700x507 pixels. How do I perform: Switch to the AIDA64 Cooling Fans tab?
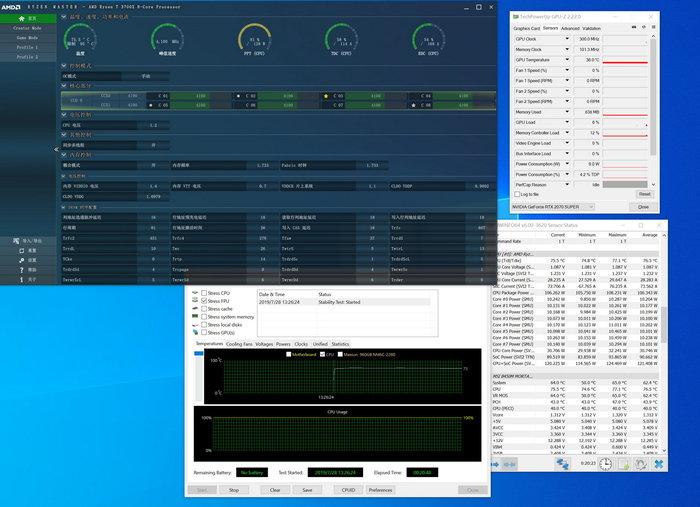coord(239,344)
